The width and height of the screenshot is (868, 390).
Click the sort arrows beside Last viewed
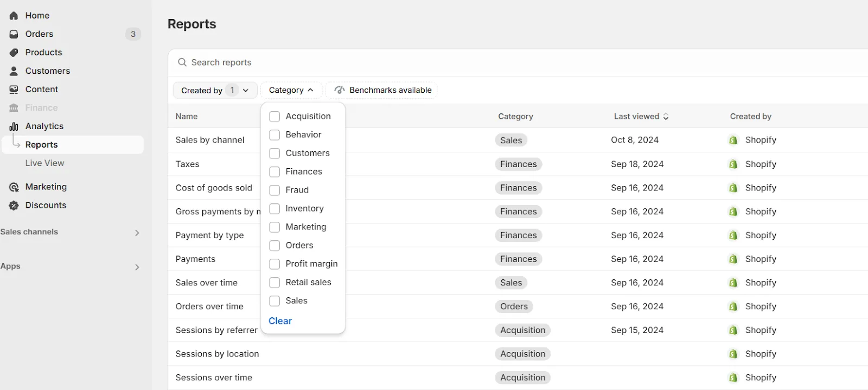[666, 117]
